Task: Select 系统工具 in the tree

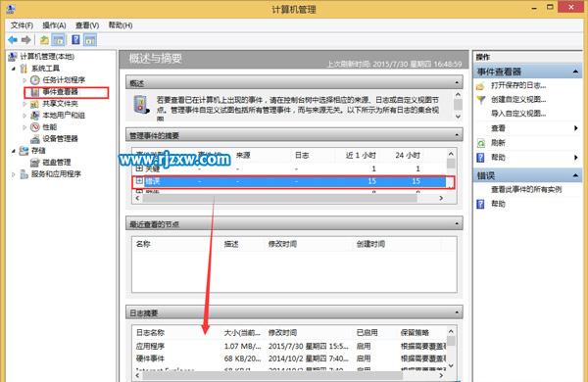Action: pyautogui.click(x=45, y=69)
